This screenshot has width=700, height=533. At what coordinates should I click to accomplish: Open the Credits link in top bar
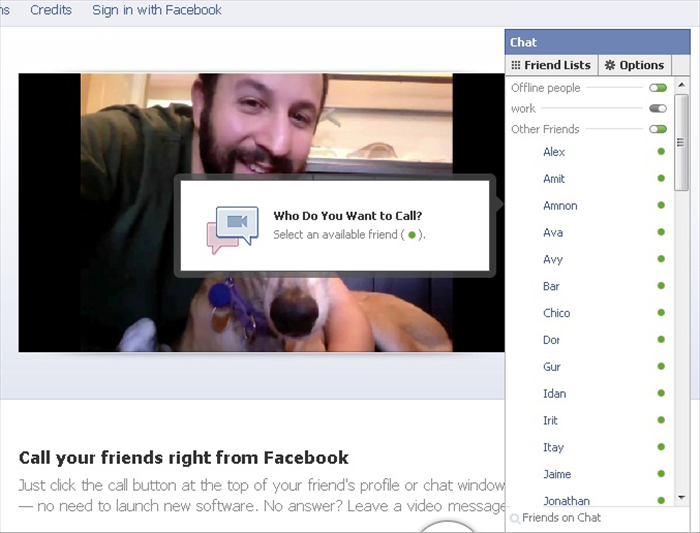click(51, 10)
